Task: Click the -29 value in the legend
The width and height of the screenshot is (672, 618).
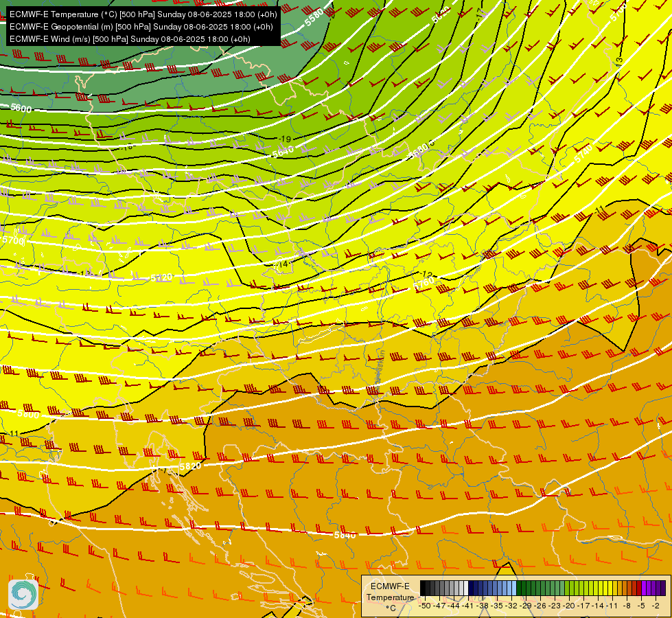Action: [x=526, y=606]
